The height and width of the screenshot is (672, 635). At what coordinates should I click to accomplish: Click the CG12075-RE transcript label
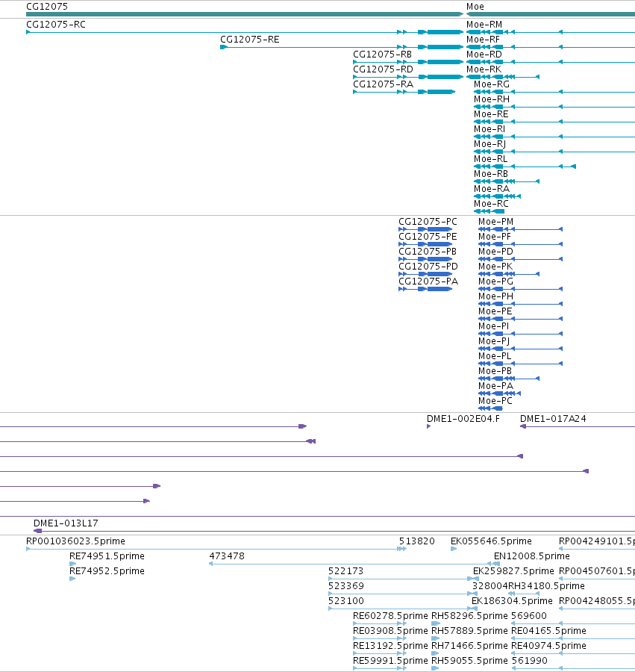point(250,40)
